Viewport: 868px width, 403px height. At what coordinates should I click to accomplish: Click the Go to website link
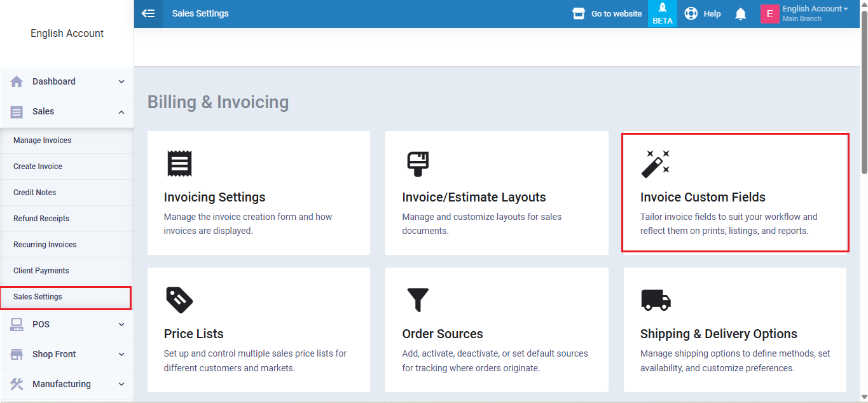click(x=607, y=13)
